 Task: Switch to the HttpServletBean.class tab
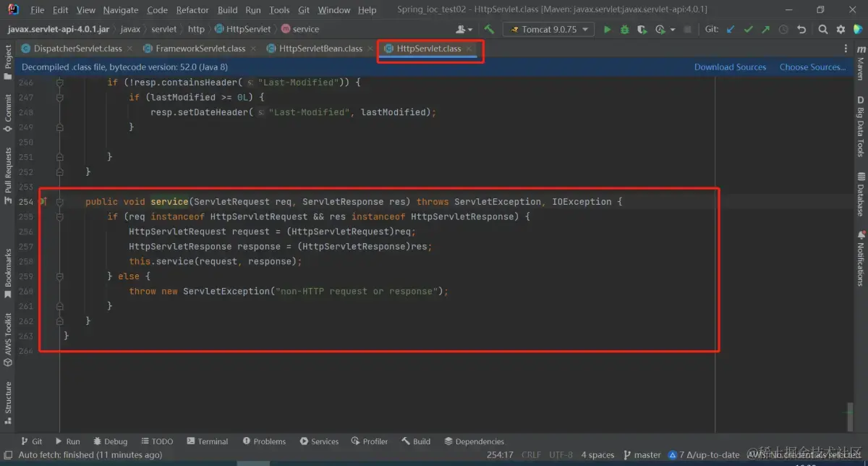tap(320, 48)
